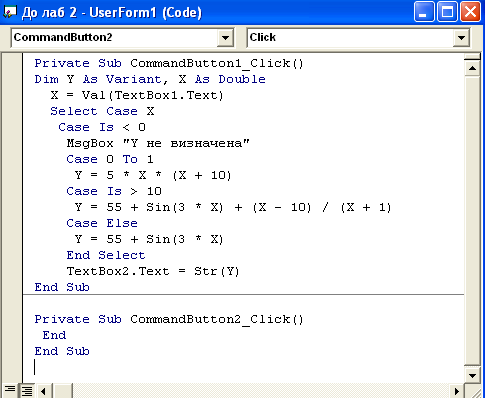Screen dimensions: 485x398
Task: Switch to Full Module View icon
Action: 27,390
